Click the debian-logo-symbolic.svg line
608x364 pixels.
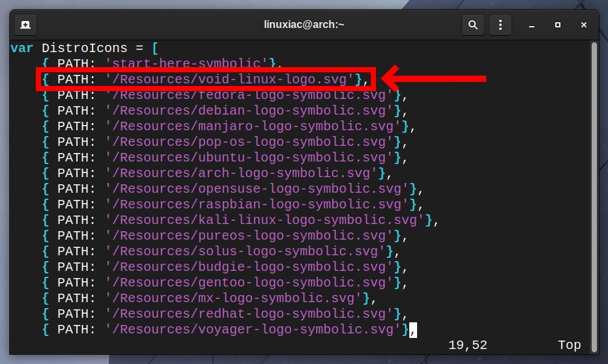click(x=225, y=111)
